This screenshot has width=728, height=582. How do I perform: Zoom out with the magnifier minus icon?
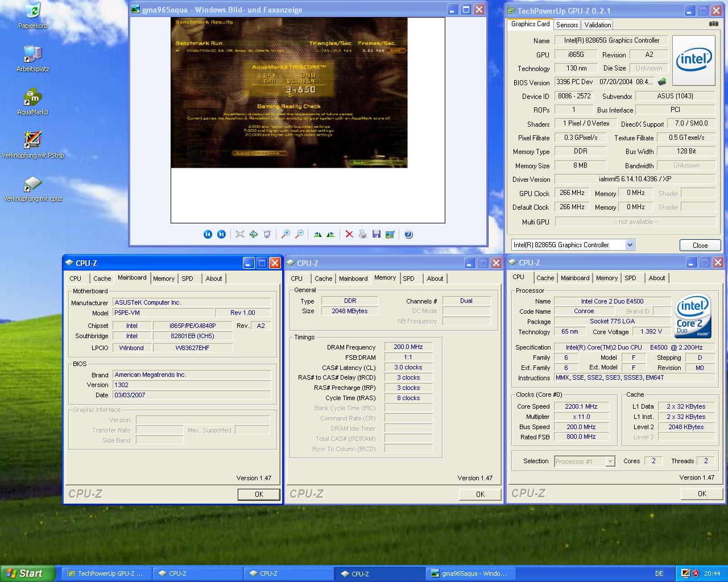(x=299, y=234)
